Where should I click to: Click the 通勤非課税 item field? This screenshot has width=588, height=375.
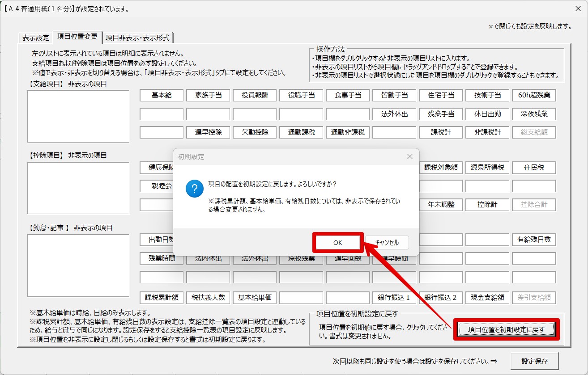[x=348, y=132]
